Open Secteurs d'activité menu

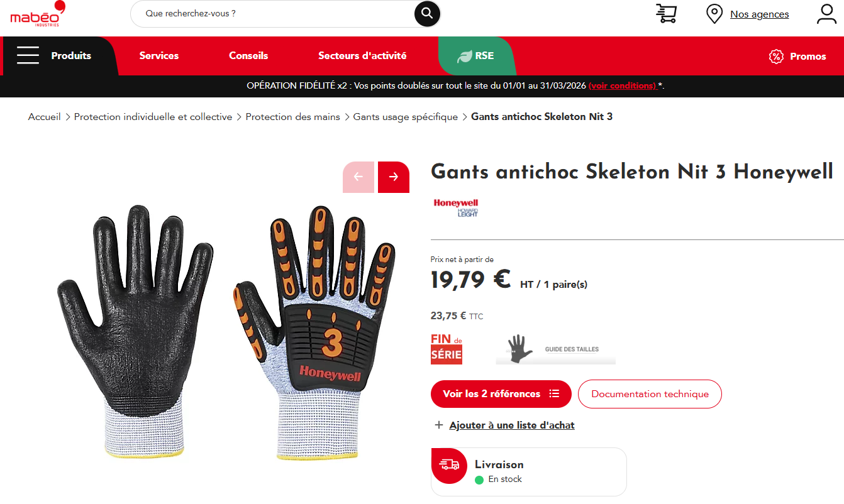click(362, 56)
